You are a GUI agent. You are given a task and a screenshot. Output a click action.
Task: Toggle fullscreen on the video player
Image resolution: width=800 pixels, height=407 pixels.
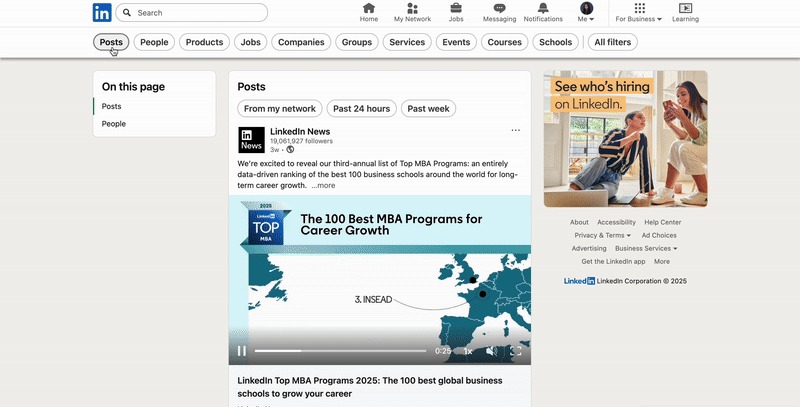coord(516,351)
